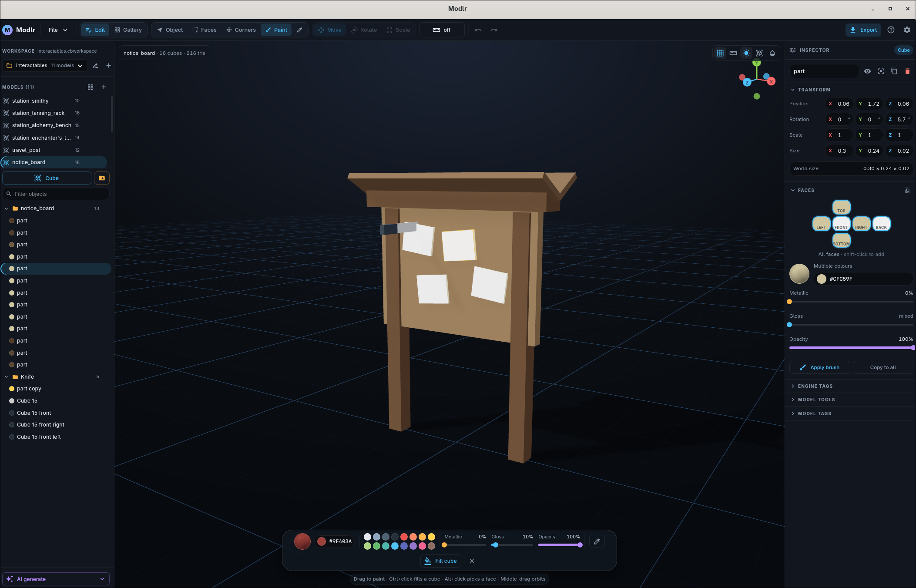Click the Modlr logo icon
Screen dimensions: 916x588
click(x=7, y=30)
